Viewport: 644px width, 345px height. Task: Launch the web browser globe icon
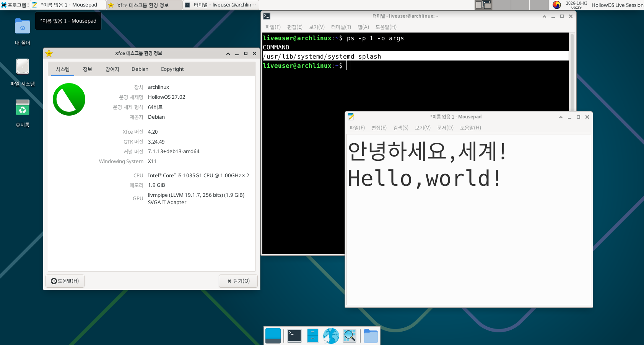(x=331, y=336)
